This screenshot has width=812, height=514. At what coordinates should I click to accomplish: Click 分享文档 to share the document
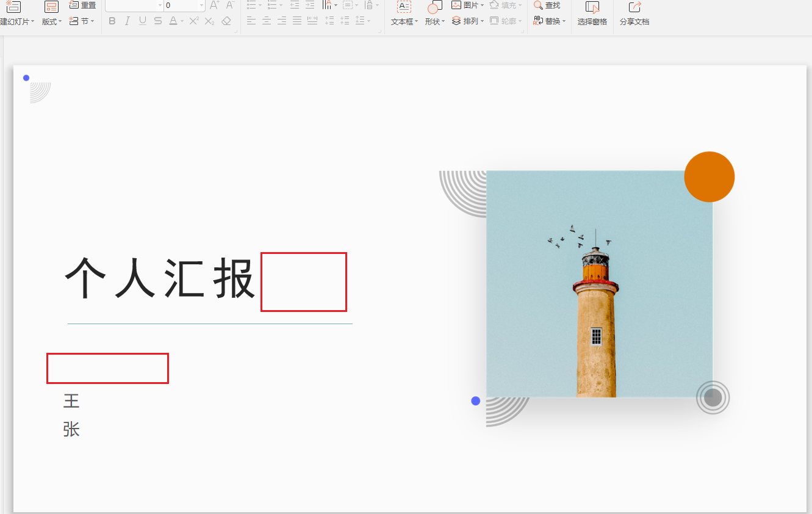pyautogui.click(x=633, y=13)
